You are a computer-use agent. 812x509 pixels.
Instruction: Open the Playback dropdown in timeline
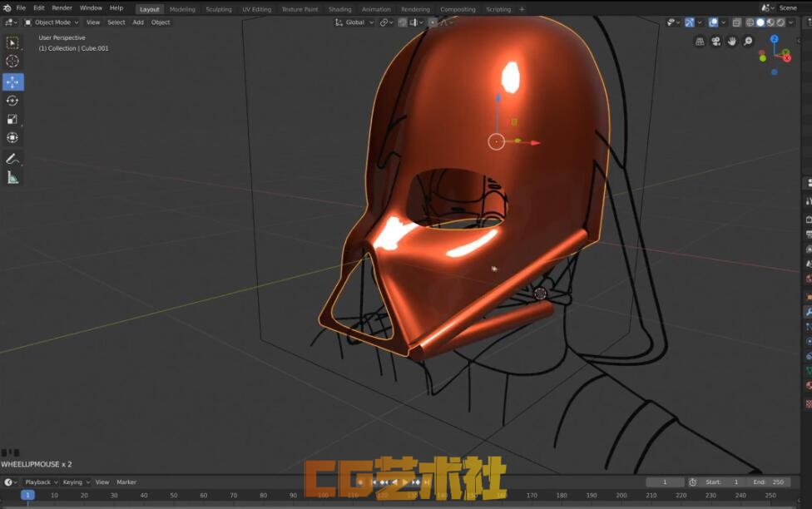pos(41,482)
